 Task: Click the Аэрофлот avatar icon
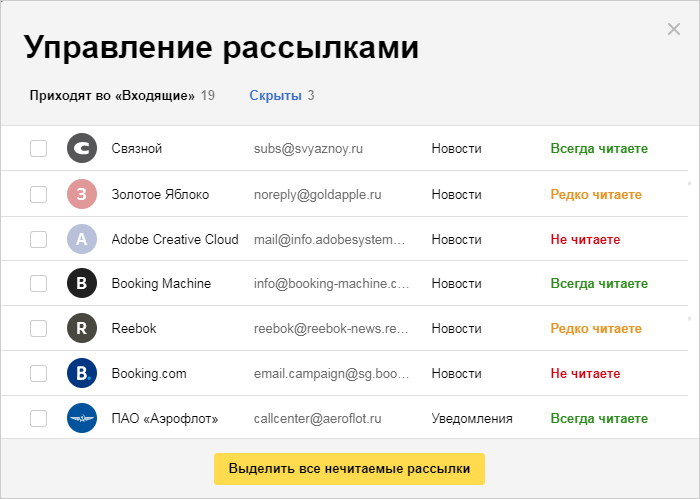[x=82, y=418]
